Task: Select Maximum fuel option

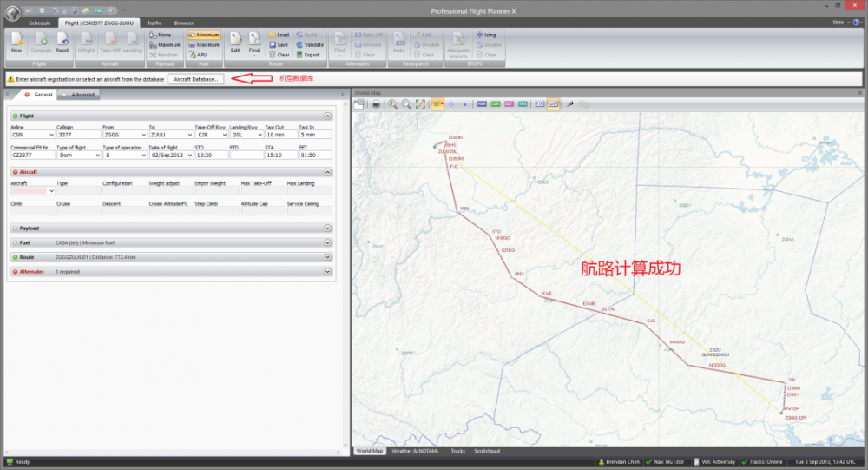Action: (204, 45)
